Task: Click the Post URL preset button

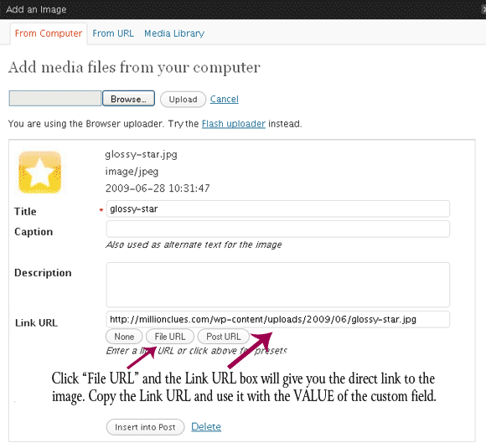Action: 224,337
